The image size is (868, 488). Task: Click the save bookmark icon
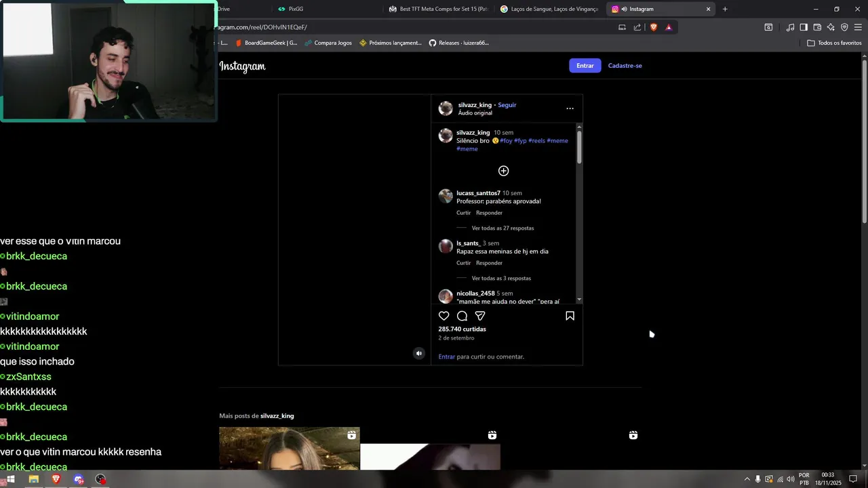tap(570, 316)
